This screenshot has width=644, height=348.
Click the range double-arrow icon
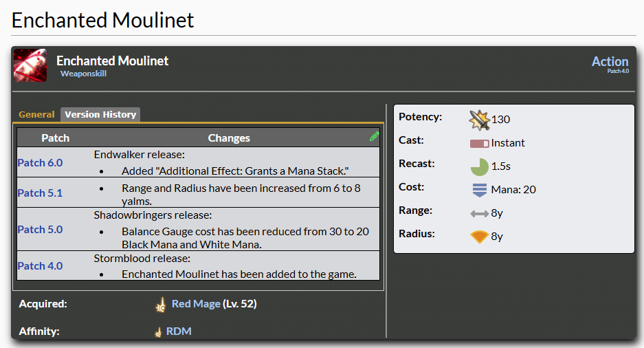point(479,214)
